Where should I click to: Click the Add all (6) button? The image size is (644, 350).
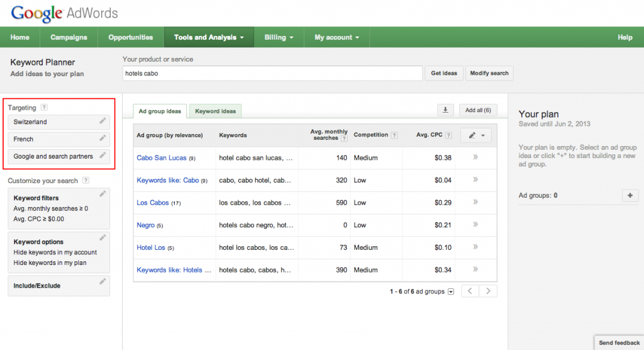(x=478, y=110)
